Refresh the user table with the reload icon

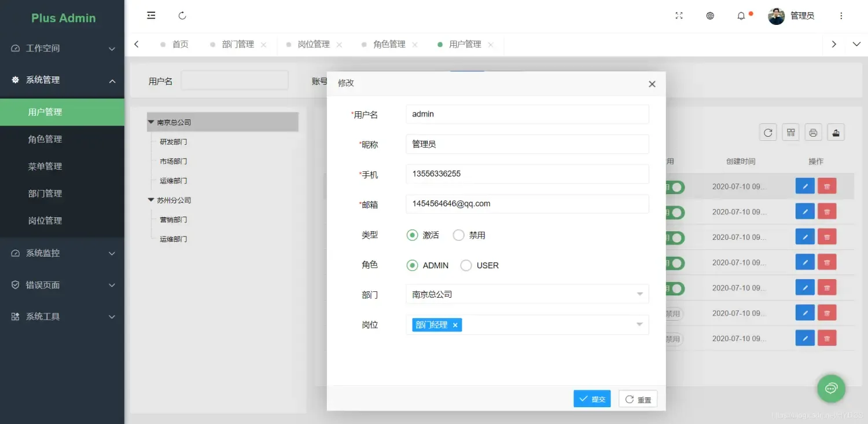click(x=767, y=132)
